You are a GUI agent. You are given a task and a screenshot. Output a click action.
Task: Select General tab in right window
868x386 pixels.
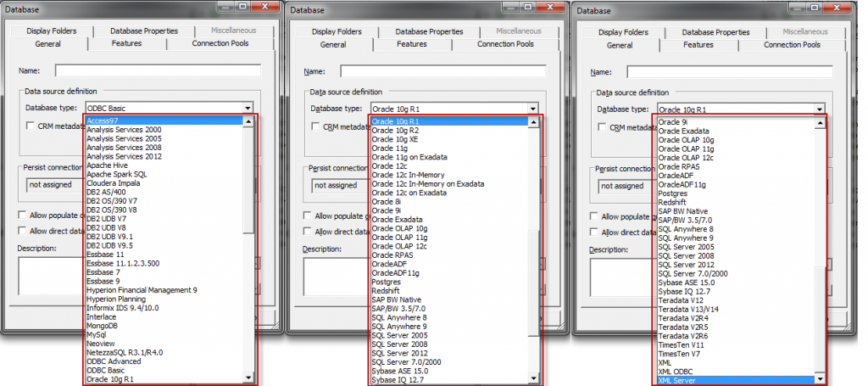(620, 45)
